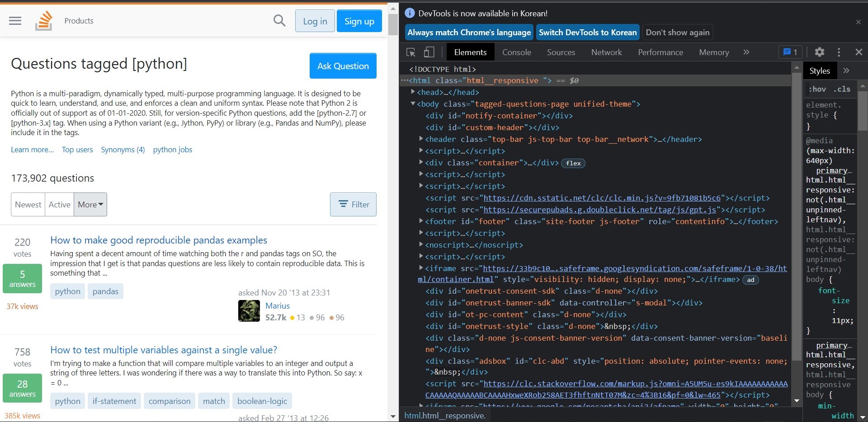Expand the footer element node
The width and height of the screenshot is (868, 422).
[421, 221]
